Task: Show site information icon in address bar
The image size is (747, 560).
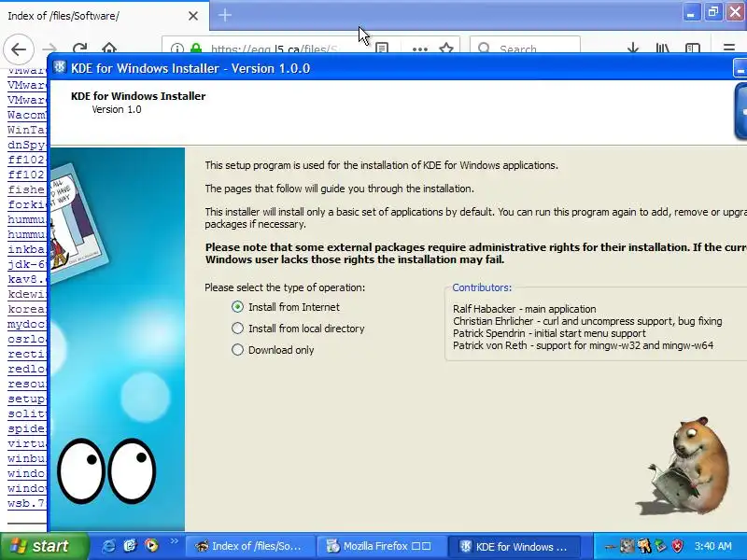Action: click(177, 49)
